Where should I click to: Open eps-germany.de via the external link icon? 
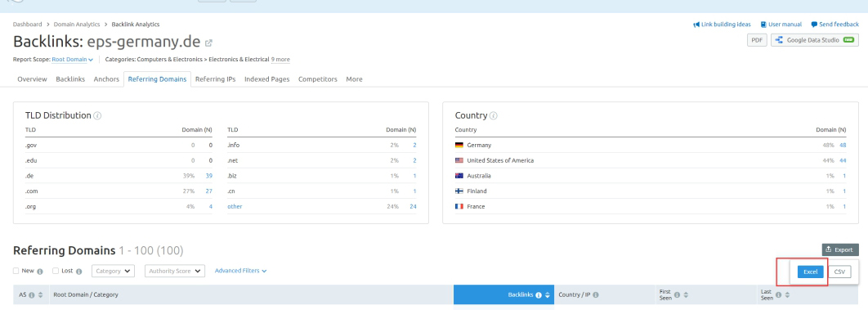[x=208, y=43]
